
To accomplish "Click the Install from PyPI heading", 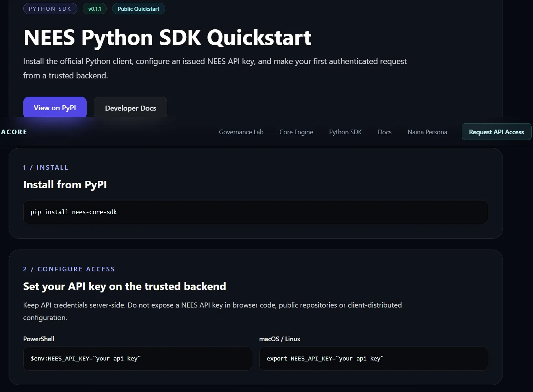I will [x=65, y=184].
